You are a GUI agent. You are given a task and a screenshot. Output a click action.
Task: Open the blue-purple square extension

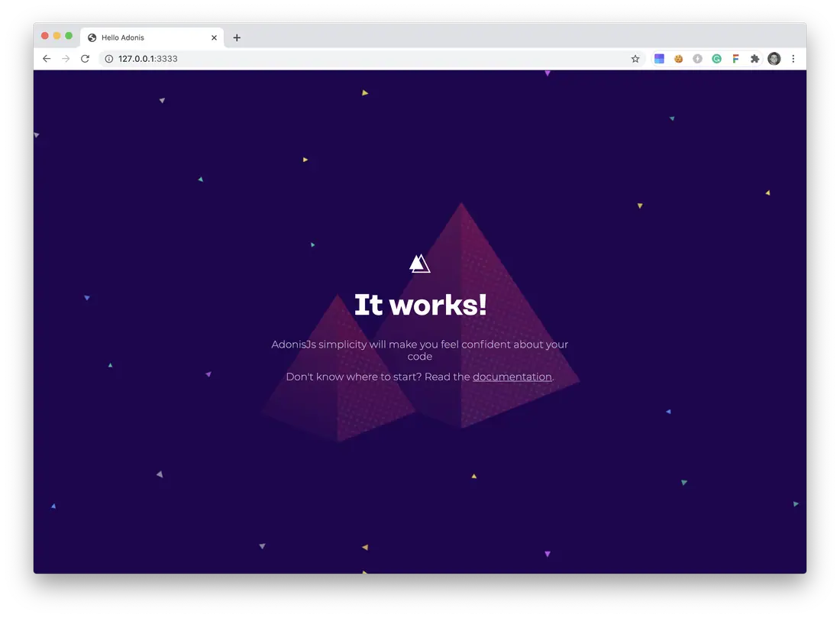pyautogui.click(x=660, y=58)
